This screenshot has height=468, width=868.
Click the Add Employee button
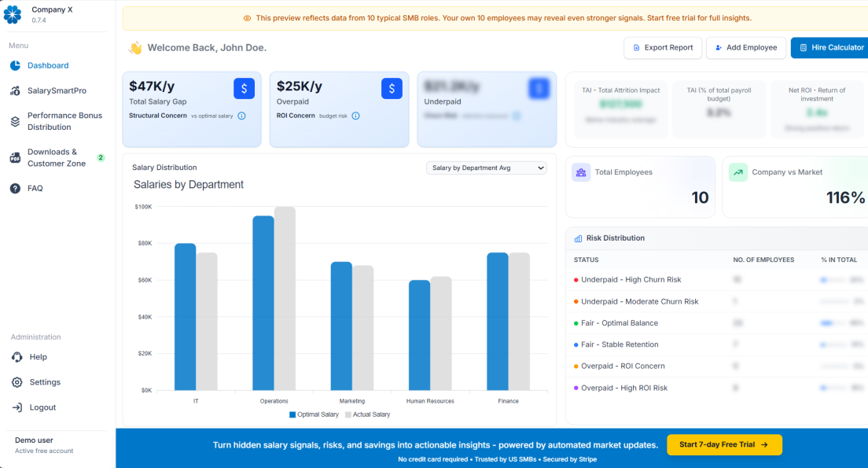pos(745,47)
